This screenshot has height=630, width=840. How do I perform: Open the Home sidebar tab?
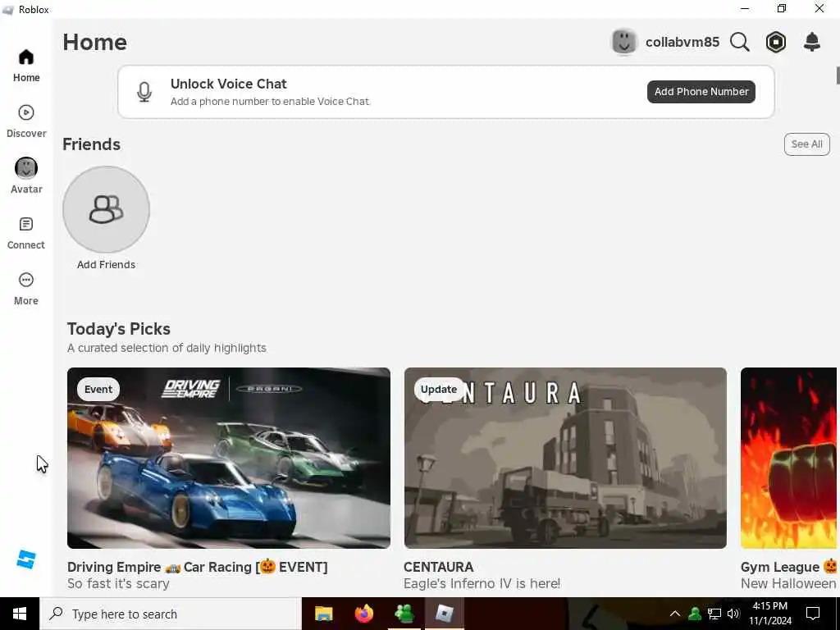point(26,66)
